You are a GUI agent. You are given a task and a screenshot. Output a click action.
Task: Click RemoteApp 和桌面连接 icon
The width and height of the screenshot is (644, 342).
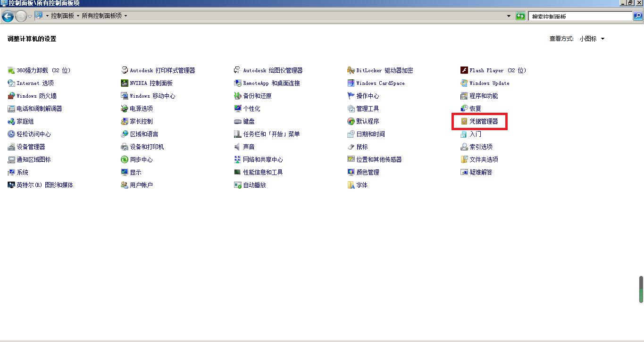click(238, 83)
